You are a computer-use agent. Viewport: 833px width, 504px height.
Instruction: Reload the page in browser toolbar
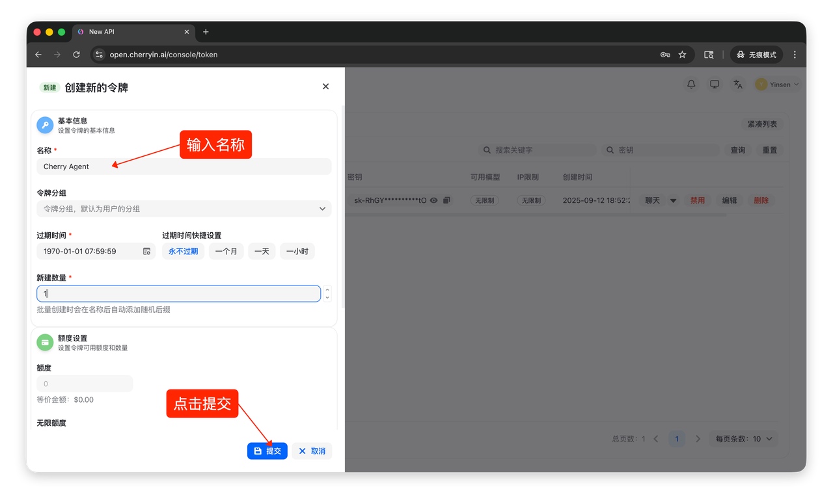click(x=76, y=55)
